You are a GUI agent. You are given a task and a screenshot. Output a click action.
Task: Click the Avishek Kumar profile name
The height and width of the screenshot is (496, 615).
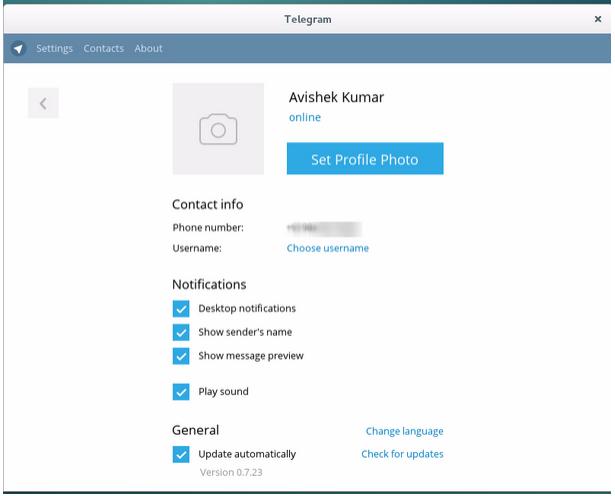click(x=336, y=98)
